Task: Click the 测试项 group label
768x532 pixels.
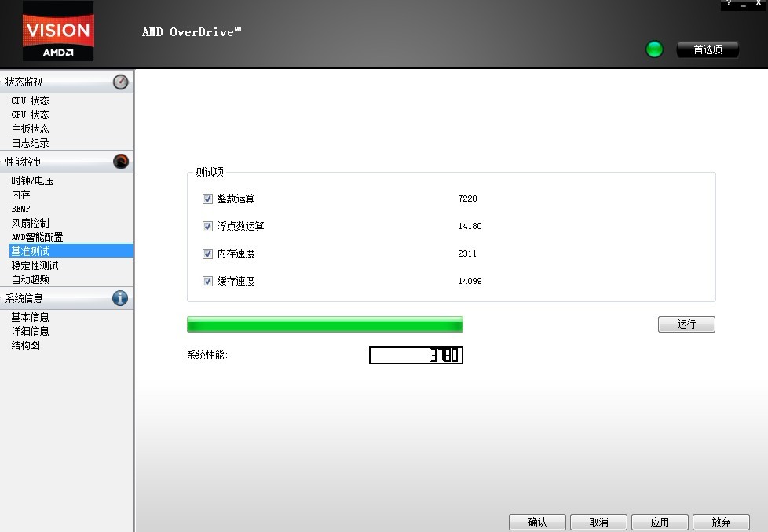Action: 209,172
